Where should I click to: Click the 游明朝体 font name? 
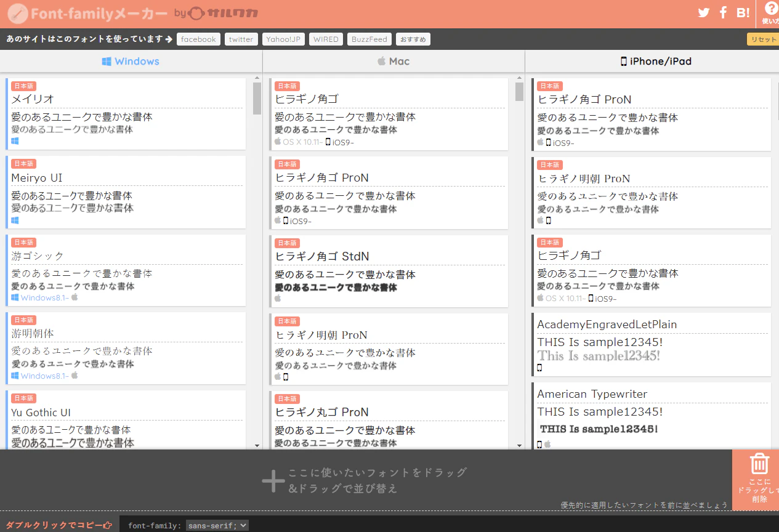[33, 333]
